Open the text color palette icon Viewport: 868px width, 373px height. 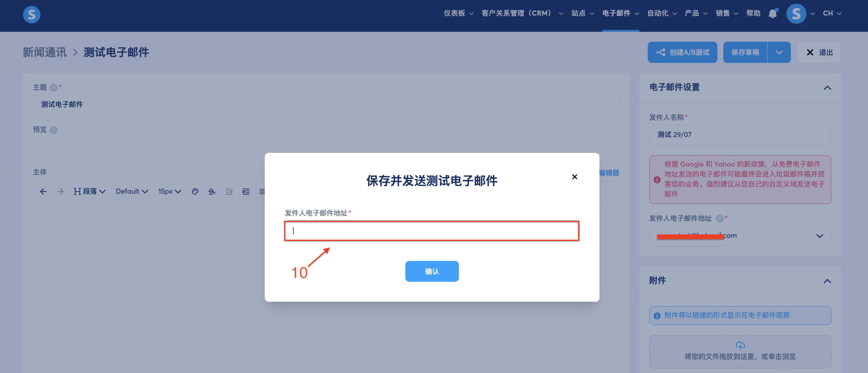pos(195,191)
